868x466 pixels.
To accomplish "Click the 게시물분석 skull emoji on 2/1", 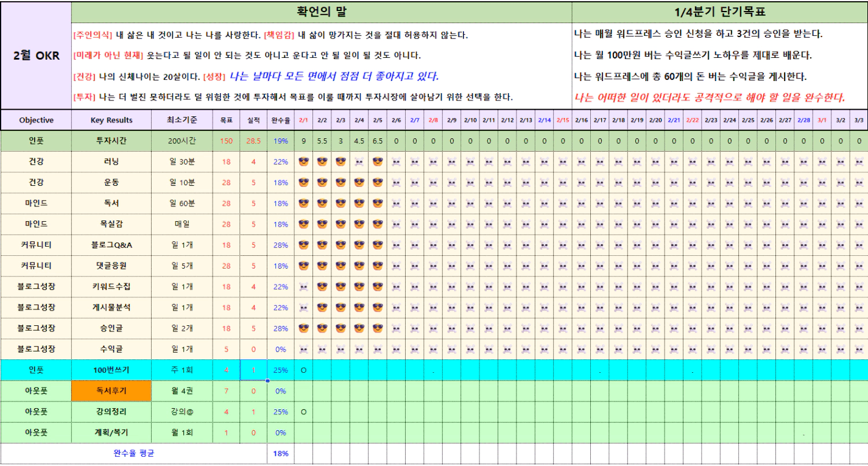I will pos(304,308).
